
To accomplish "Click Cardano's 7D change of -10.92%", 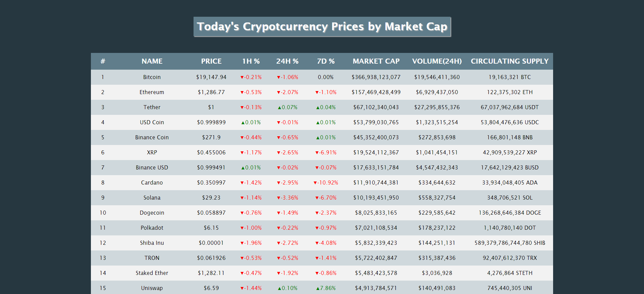I will pos(326,182).
